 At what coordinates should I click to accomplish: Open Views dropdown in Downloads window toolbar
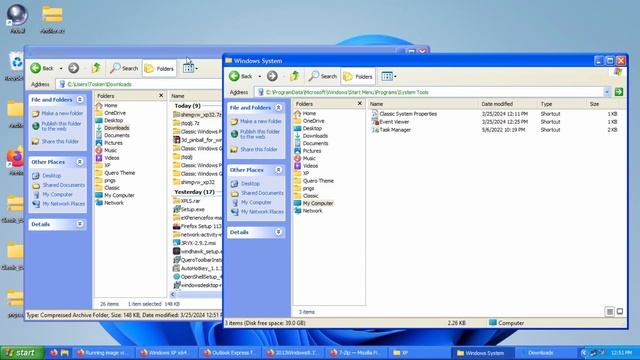coord(190,68)
